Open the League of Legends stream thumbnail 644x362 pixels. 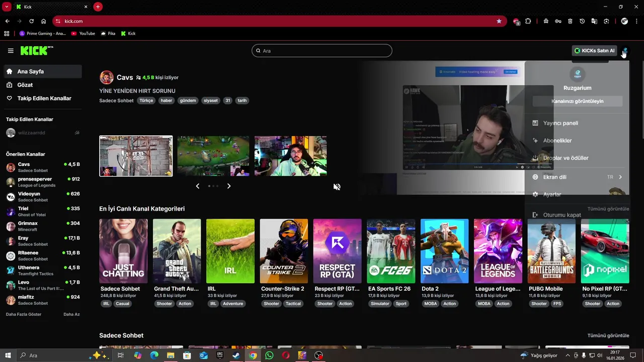pyautogui.click(x=213, y=156)
